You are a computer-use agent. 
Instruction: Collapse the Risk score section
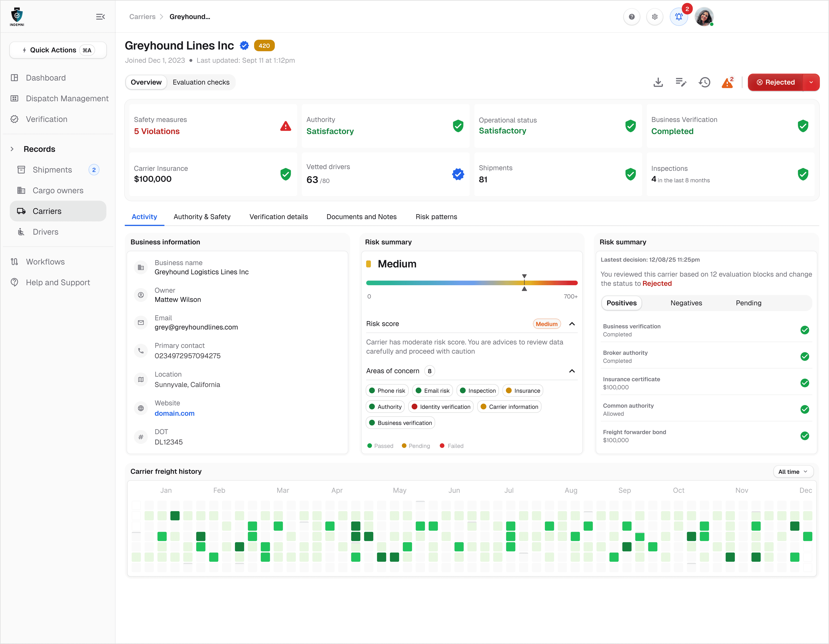(x=572, y=324)
